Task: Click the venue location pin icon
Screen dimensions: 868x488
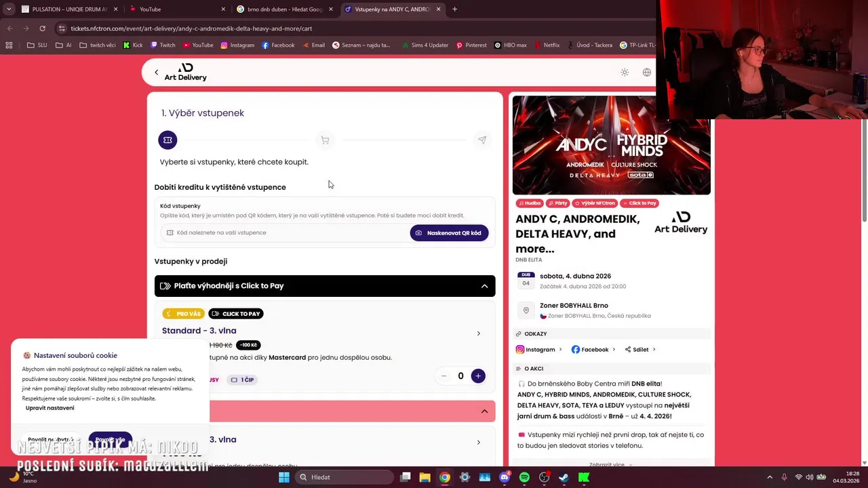Action: point(526,310)
